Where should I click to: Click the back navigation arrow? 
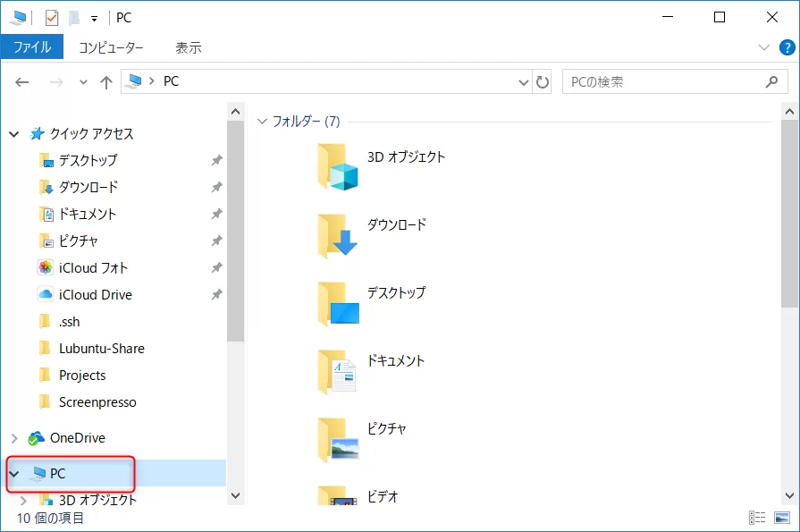pyautogui.click(x=21, y=81)
